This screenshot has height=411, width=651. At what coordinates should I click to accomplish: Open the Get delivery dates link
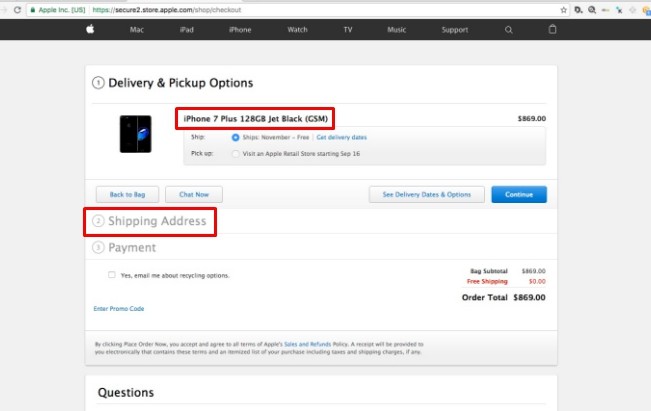341,137
